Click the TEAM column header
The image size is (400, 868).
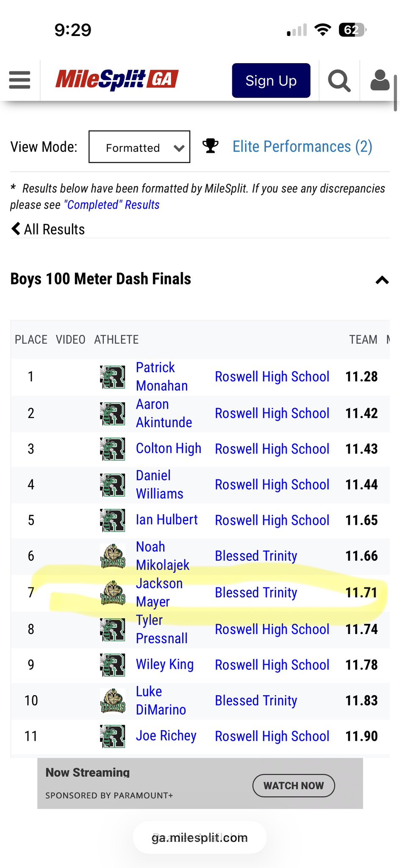click(363, 339)
